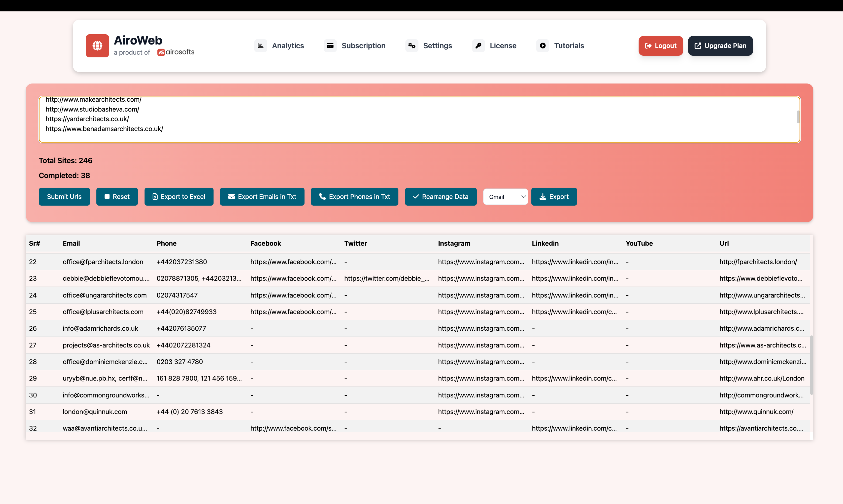Screen dimensions: 843x504
Task: Click the Twitter column header
Action: [x=356, y=243]
